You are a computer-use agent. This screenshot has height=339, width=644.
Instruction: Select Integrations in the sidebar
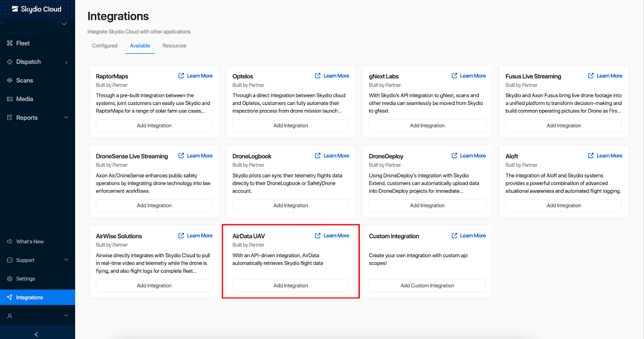click(29, 297)
